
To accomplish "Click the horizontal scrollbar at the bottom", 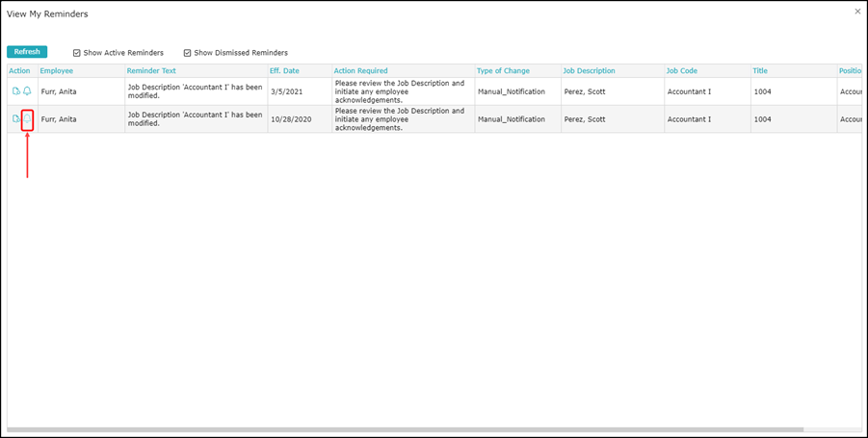I will click(x=405, y=429).
